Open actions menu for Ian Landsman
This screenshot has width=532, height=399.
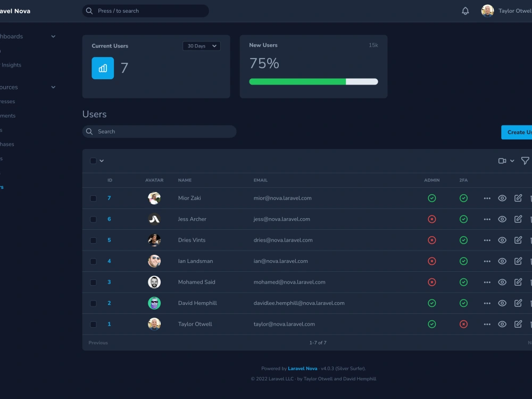pos(487,261)
